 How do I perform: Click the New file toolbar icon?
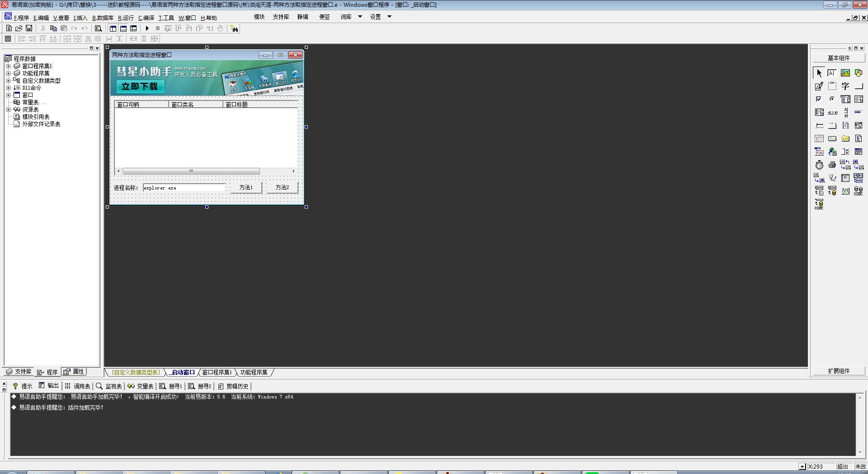(x=9, y=28)
